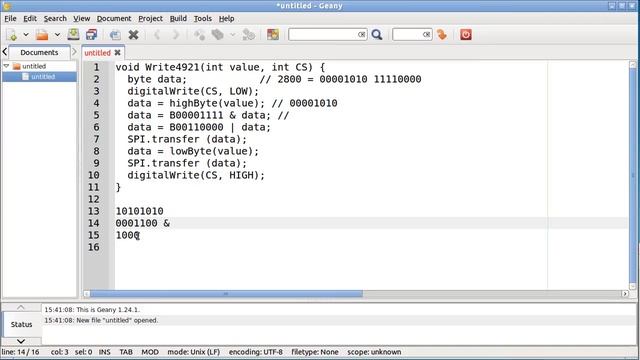The image size is (640, 360).
Task: Click the magnifier Find icon
Action: (377, 35)
